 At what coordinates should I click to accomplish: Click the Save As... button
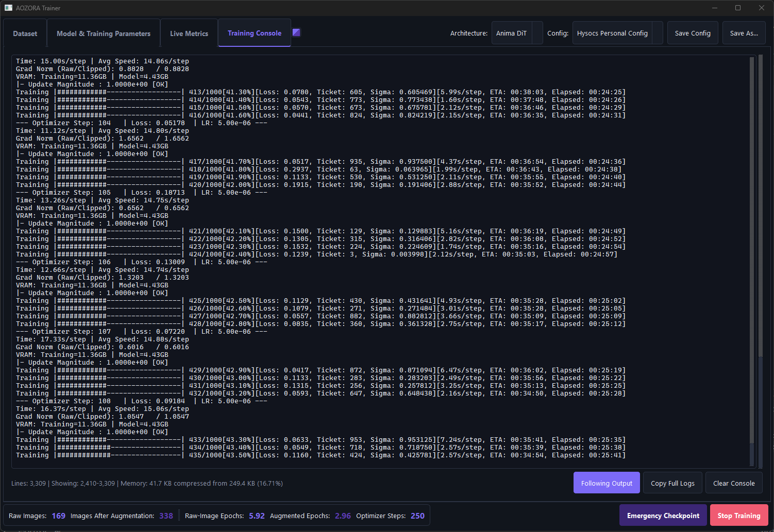tap(744, 33)
